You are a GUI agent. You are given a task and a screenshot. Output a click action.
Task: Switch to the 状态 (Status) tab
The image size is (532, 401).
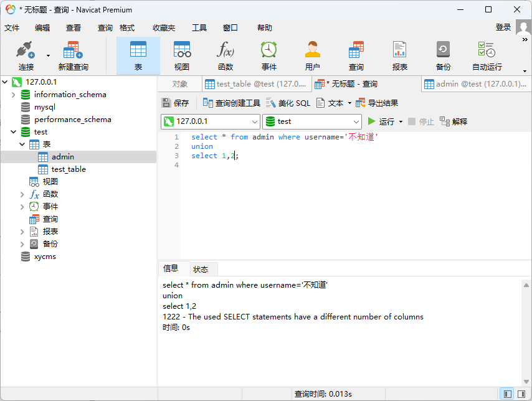[x=201, y=270]
